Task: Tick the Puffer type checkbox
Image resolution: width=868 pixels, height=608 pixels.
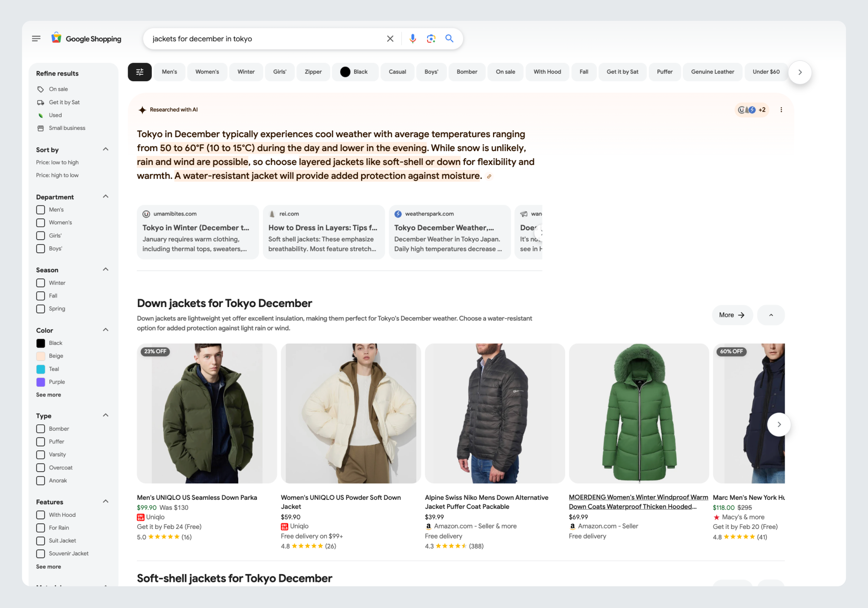Action: (41, 442)
